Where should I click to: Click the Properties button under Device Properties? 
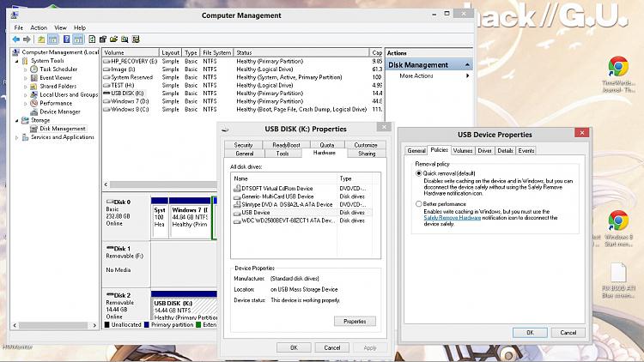pos(355,322)
